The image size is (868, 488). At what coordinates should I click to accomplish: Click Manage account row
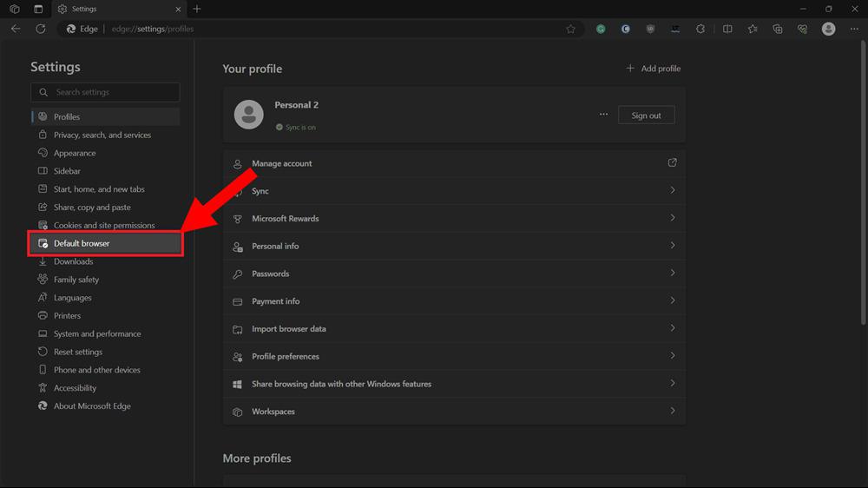point(454,163)
